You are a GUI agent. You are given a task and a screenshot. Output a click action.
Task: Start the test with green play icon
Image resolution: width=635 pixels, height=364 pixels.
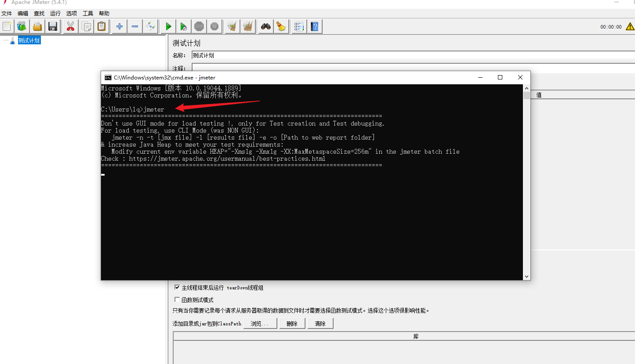coord(168,26)
